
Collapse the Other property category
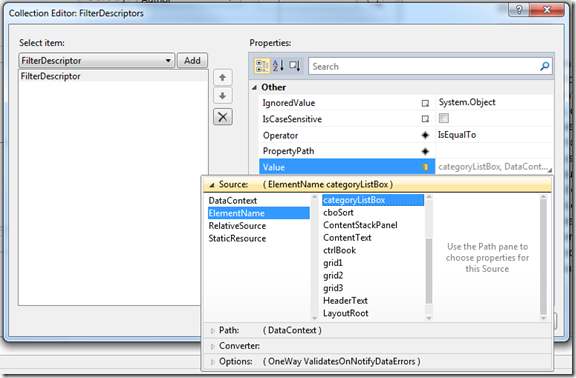click(x=254, y=87)
